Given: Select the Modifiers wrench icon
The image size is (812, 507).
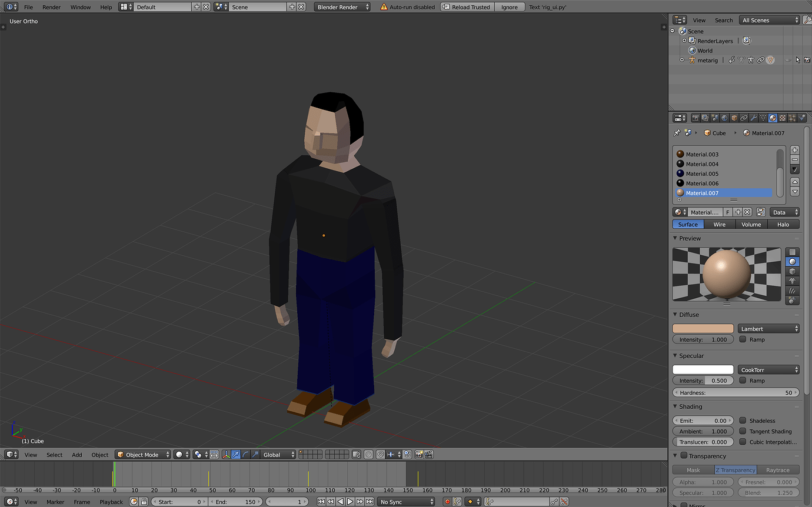Looking at the screenshot, I should (x=754, y=118).
